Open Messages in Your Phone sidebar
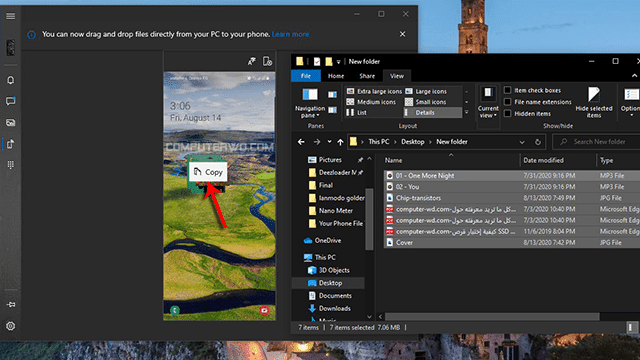 [11, 101]
